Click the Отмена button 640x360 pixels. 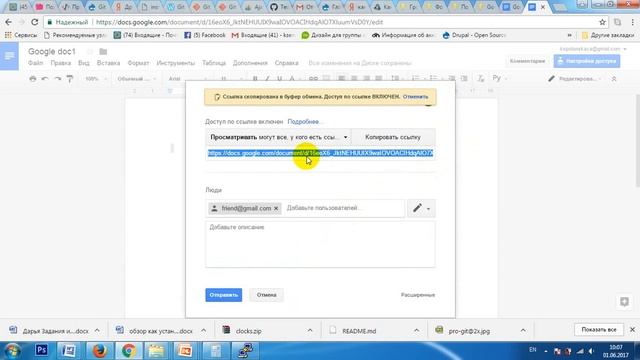[266, 295]
